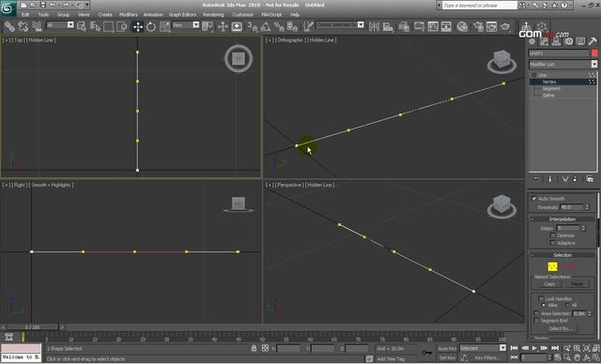601x364 pixels.
Task: Activate Select and Rotate tool
Action: point(151,26)
